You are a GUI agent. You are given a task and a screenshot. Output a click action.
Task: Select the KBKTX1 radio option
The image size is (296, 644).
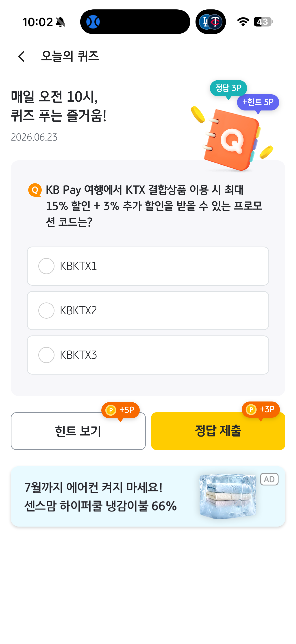[148, 266]
